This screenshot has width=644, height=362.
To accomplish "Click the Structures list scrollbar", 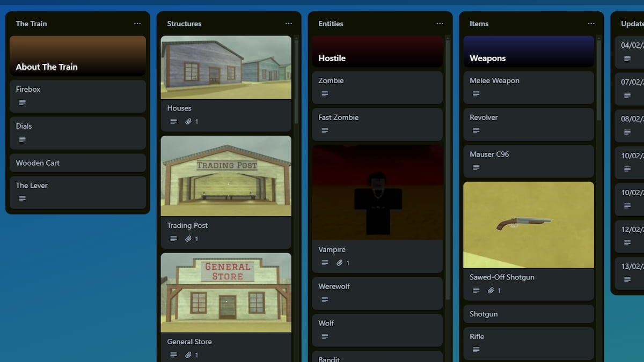I will click(296, 80).
